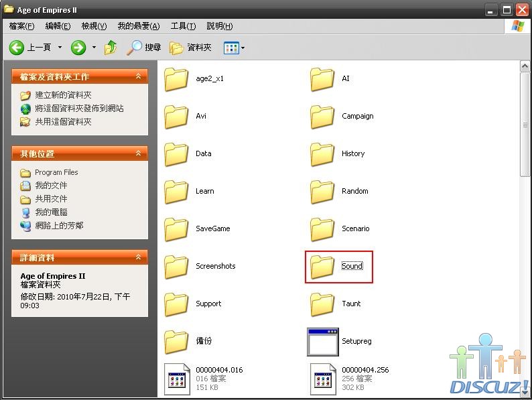Screen dimensions: 532x400
Task: Select the Campaign folder icon
Action: [322, 117]
